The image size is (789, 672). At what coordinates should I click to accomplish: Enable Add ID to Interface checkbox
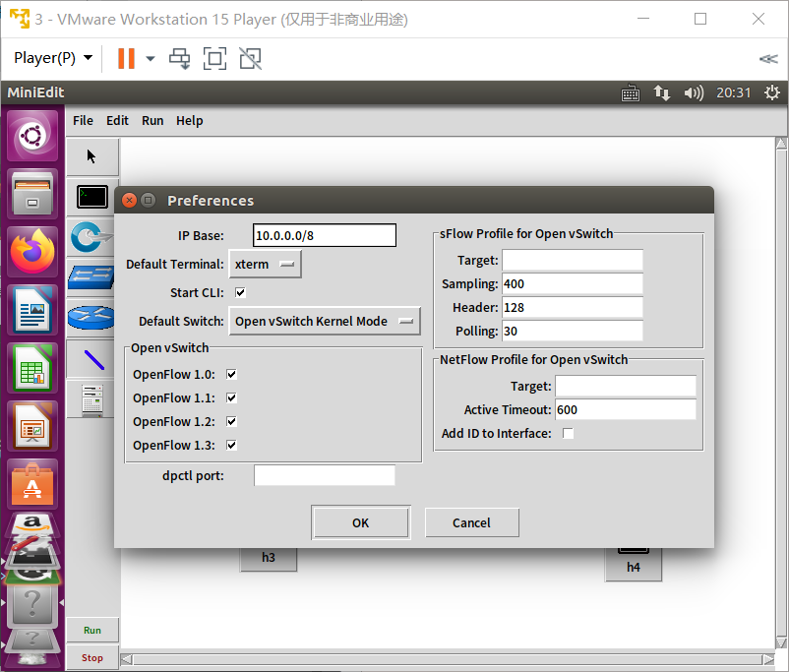point(568,433)
